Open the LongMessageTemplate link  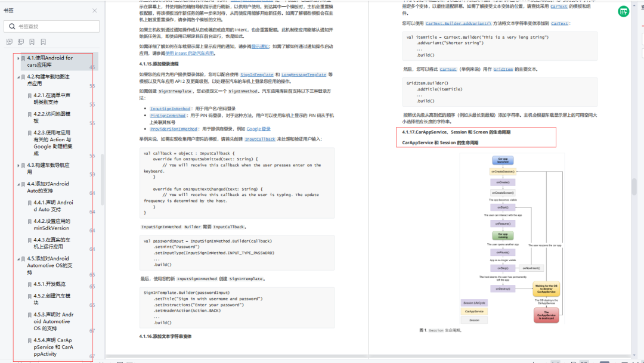pos(304,75)
